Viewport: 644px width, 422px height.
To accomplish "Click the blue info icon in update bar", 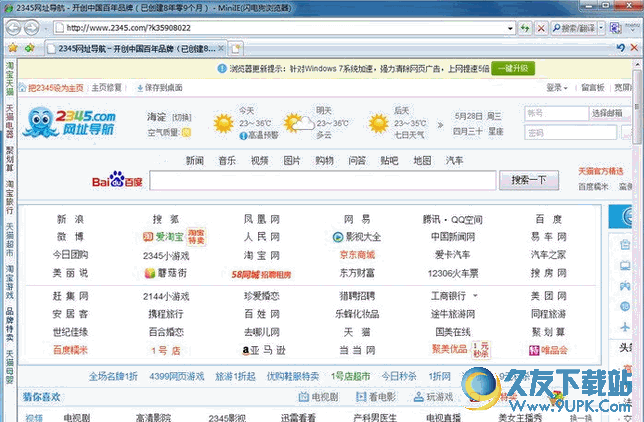I will tap(222, 68).
